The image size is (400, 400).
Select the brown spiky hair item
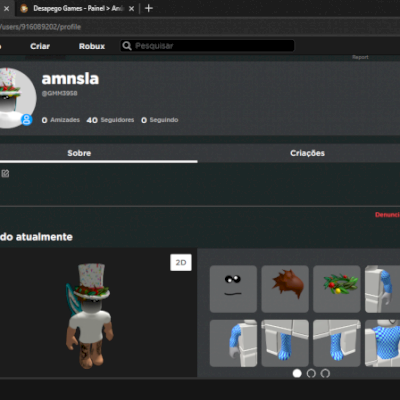click(285, 289)
